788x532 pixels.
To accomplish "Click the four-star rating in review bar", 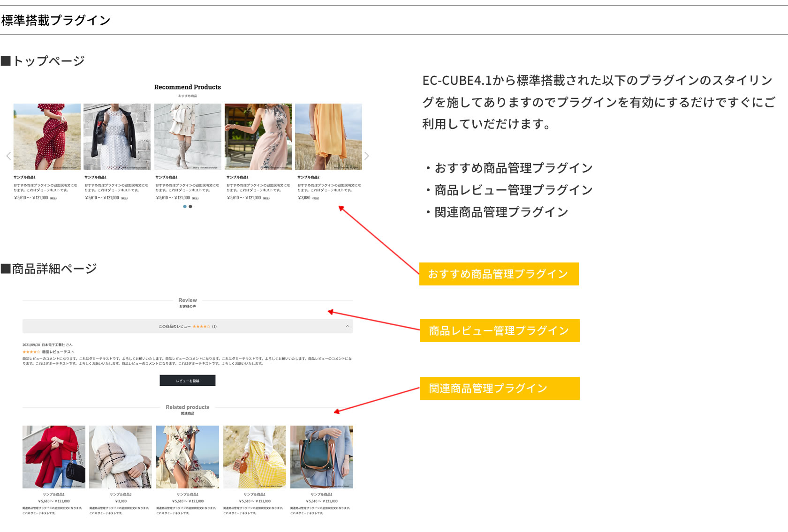I will click(x=201, y=326).
